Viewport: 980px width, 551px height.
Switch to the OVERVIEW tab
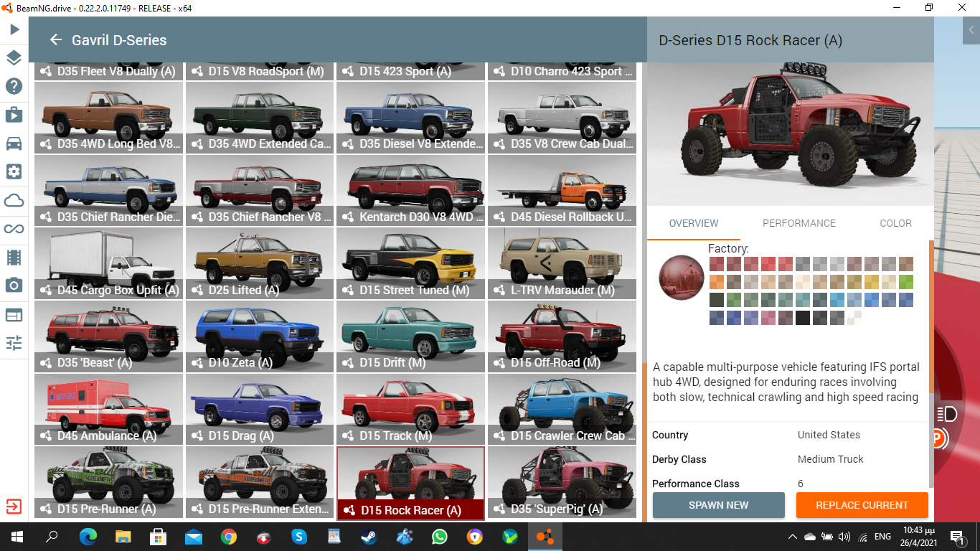tap(694, 223)
